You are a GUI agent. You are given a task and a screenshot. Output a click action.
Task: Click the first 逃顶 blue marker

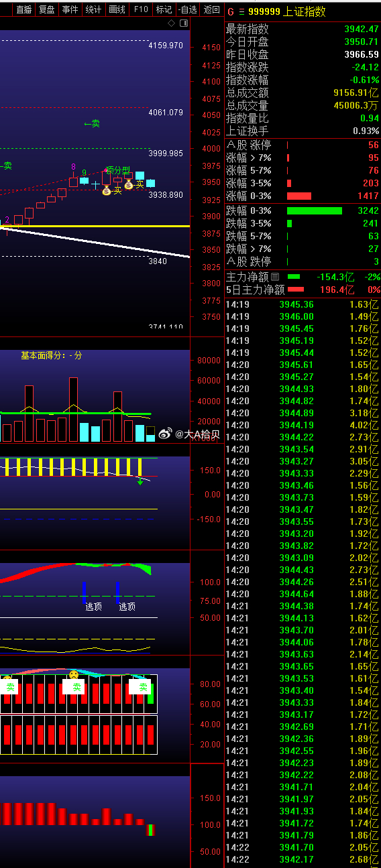(85, 593)
